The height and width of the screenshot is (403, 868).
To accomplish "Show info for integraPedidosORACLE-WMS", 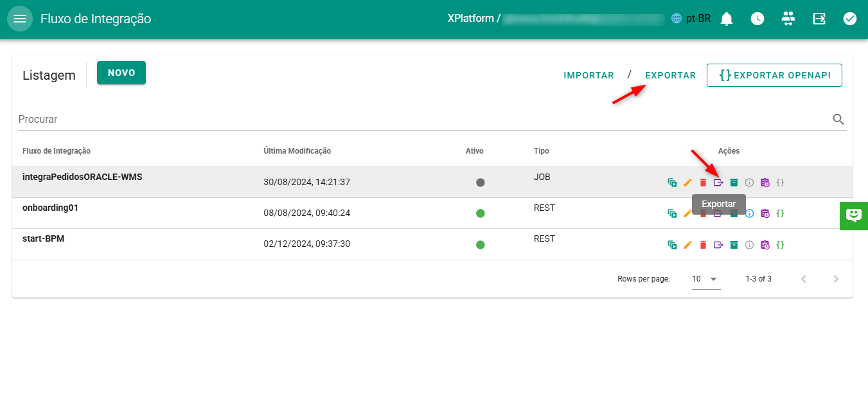I will click(x=749, y=183).
